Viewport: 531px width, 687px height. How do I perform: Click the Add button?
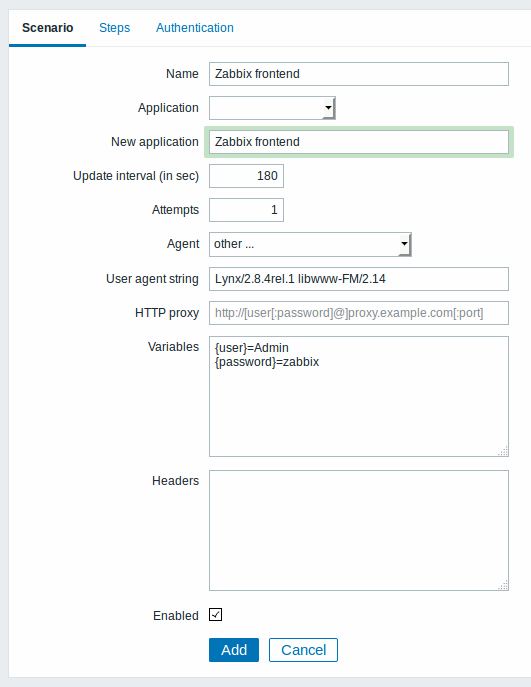(x=234, y=650)
